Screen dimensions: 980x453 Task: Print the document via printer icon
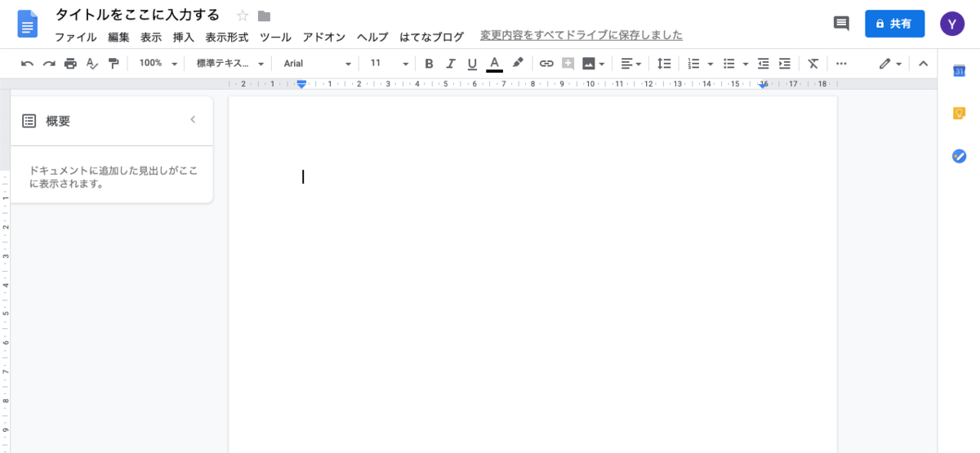click(x=70, y=64)
